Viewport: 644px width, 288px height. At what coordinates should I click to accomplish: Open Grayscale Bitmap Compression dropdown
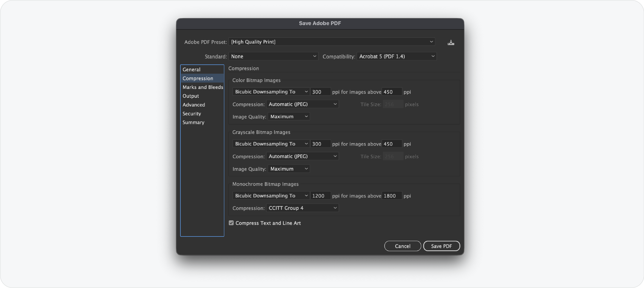coord(302,156)
